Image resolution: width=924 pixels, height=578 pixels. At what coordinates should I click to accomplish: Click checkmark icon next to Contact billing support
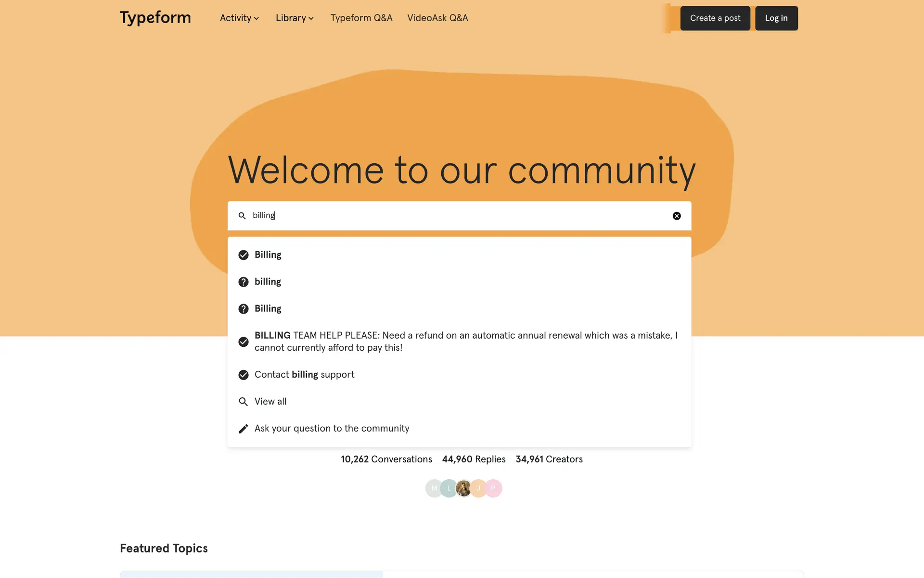click(x=244, y=375)
